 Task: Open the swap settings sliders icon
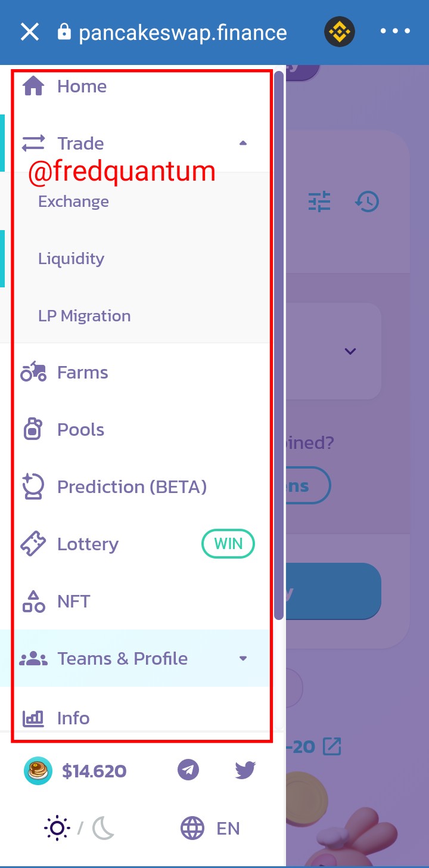tap(319, 201)
